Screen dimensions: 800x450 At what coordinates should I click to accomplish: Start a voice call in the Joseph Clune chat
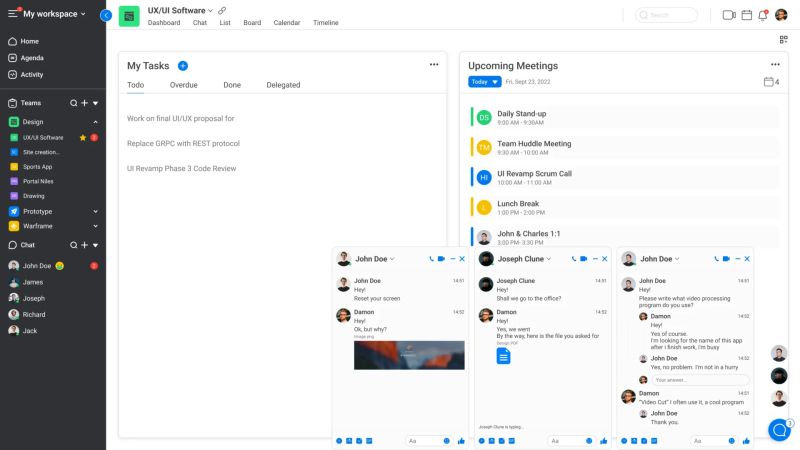click(x=573, y=259)
